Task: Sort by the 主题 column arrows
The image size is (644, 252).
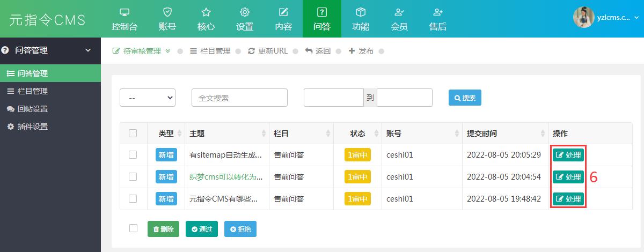Action: (x=264, y=133)
